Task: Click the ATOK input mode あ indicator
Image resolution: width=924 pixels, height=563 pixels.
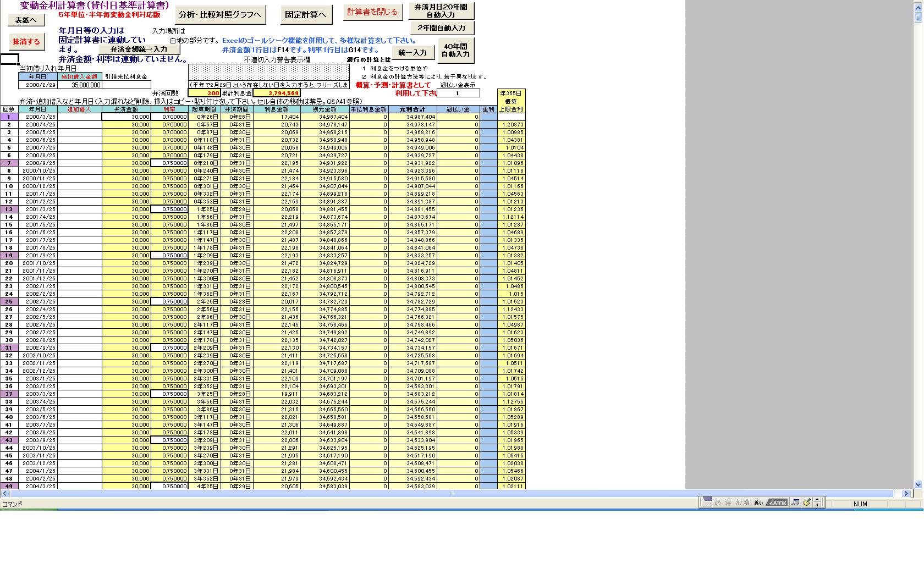Action: pos(717,503)
